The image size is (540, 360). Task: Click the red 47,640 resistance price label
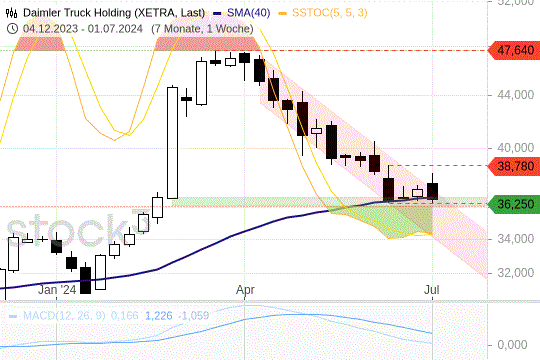tap(513, 50)
